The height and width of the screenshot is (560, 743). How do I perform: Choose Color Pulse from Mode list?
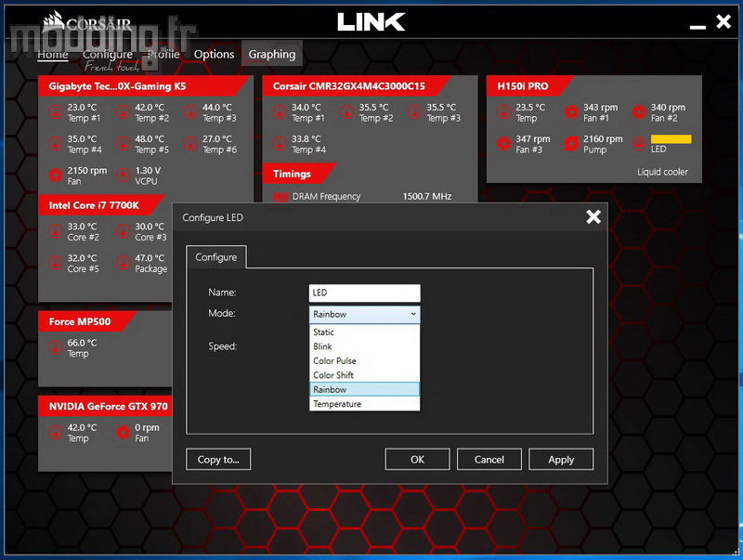[x=364, y=361]
